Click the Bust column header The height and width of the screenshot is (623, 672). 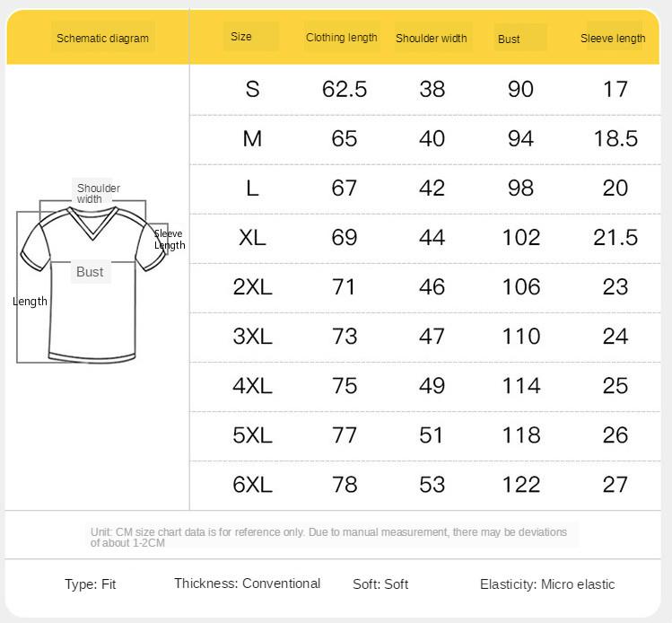click(509, 39)
